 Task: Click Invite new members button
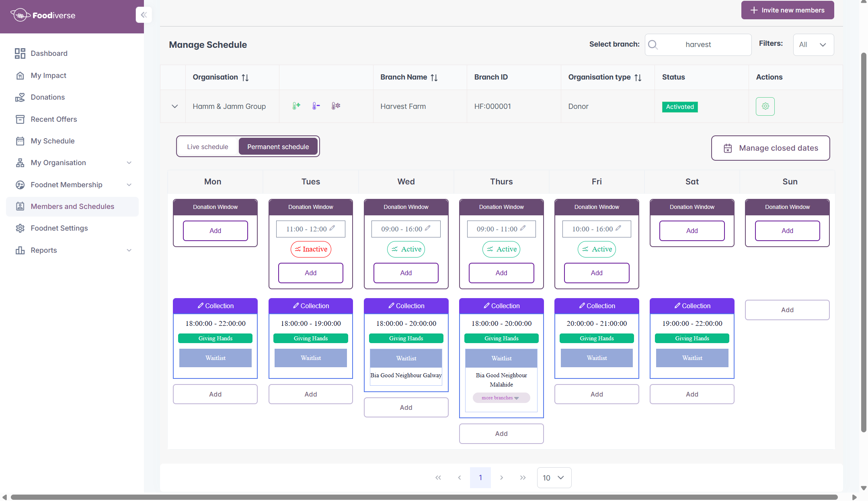click(x=787, y=10)
